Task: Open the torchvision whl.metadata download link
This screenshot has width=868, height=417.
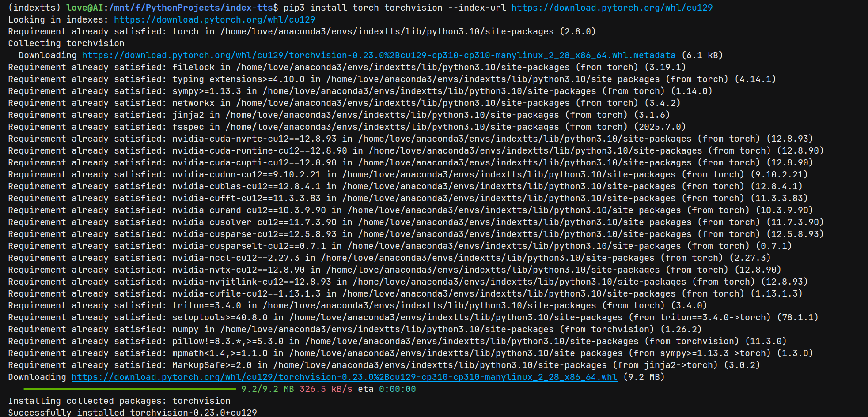Action: click(379, 55)
